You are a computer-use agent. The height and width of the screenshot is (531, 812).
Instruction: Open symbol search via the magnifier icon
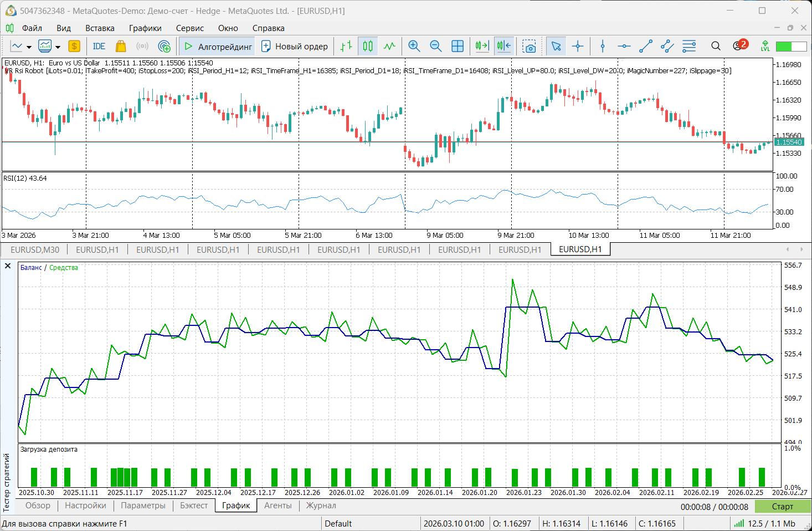pos(716,46)
